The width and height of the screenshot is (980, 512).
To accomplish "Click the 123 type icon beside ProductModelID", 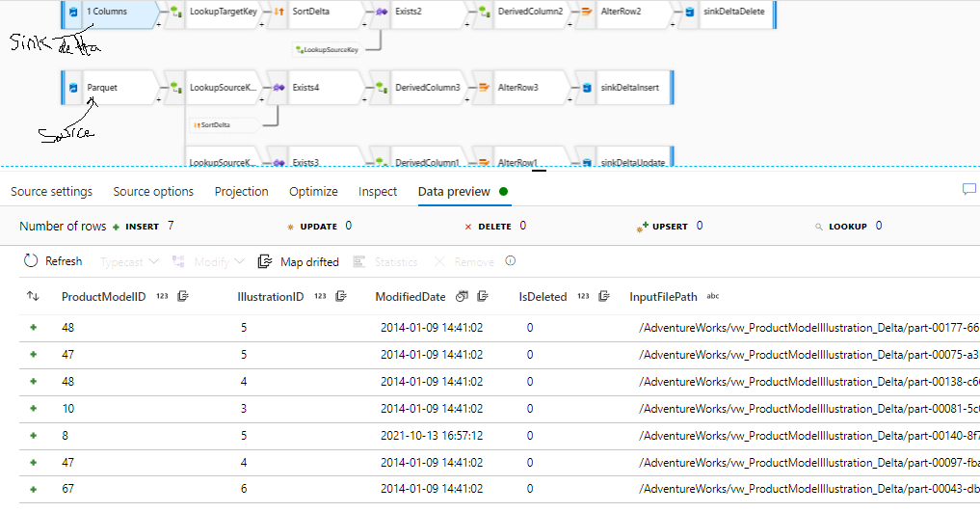I will click(163, 296).
